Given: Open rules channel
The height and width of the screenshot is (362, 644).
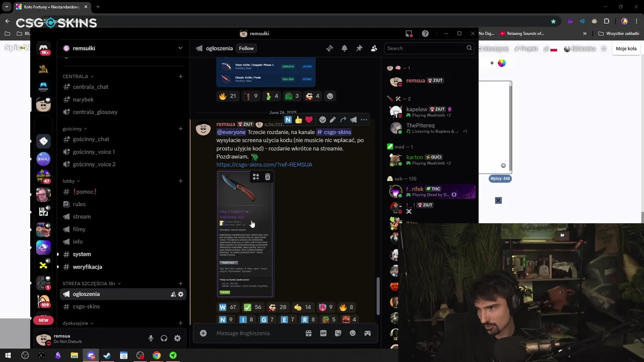Looking at the screenshot, I should [123, 204].
